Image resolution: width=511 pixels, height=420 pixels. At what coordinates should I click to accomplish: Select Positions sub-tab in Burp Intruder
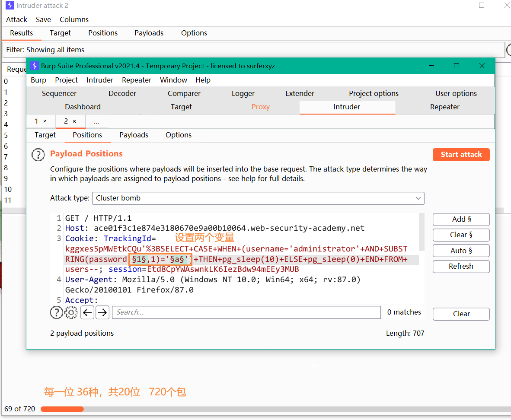pos(87,135)
